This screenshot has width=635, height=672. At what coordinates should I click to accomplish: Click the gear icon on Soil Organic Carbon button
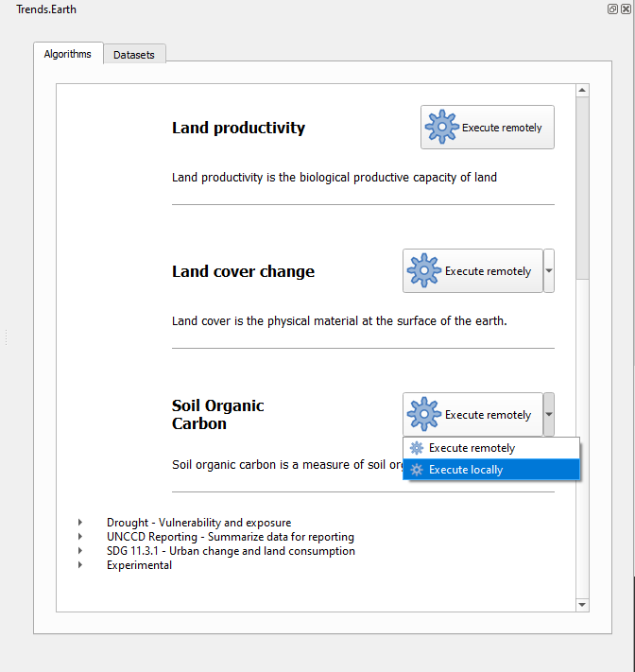424,415
